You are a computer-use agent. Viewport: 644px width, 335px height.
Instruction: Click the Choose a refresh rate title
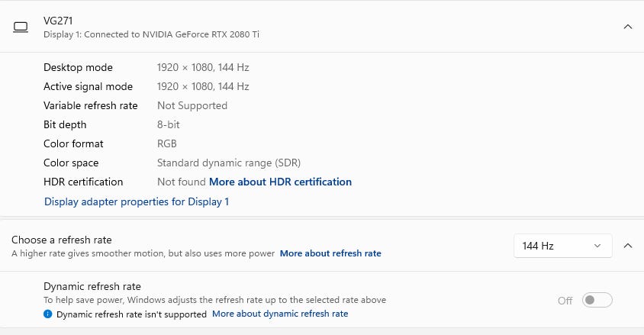tap(62, 240)
